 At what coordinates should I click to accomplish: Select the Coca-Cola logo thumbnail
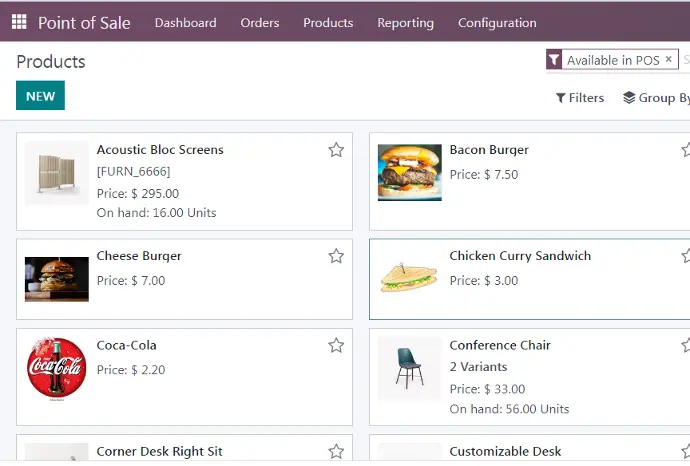tap(56, 369)
